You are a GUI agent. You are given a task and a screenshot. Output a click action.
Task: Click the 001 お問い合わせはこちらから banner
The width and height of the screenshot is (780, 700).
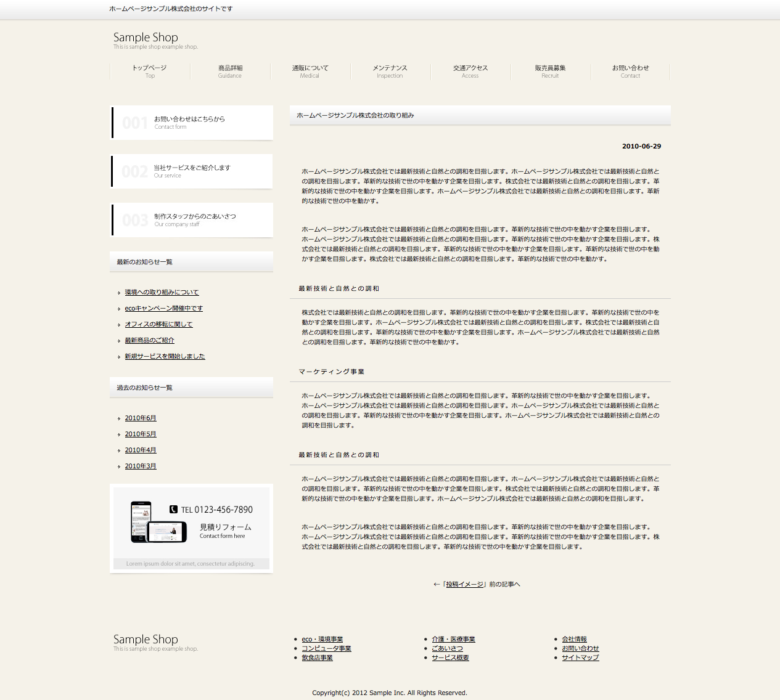coord(192,123)
